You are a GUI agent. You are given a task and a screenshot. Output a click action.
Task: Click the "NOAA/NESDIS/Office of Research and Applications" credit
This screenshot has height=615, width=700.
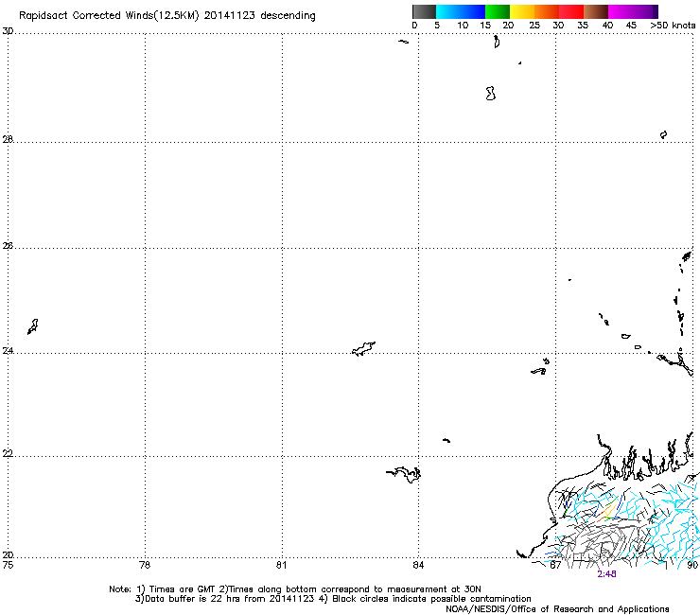(557, 609)
